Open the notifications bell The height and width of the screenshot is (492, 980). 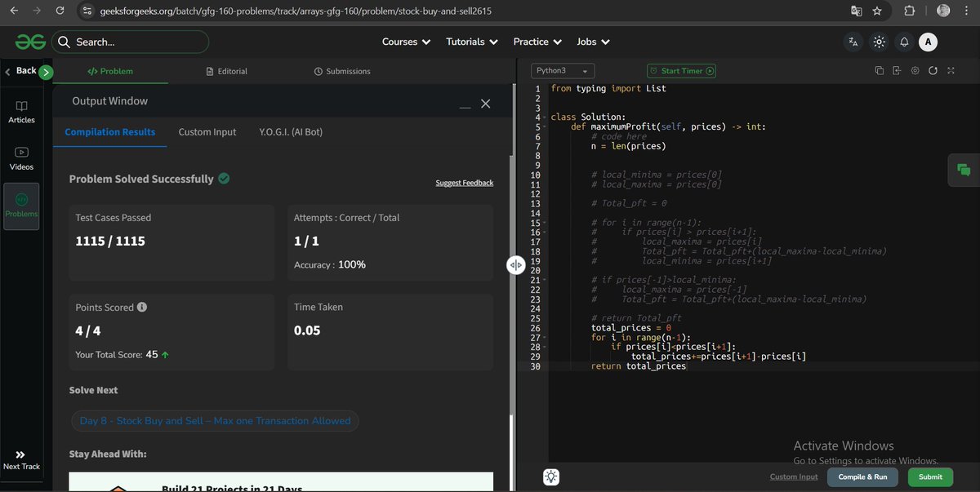tap(904, 42)
